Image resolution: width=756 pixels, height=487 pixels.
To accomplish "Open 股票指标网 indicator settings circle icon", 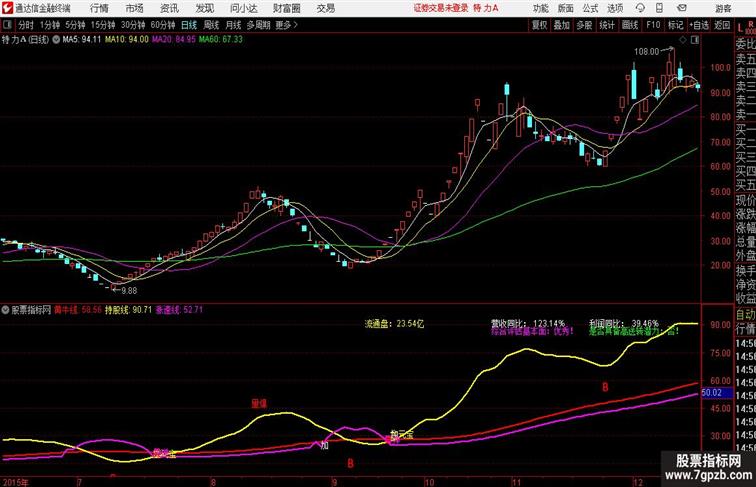I will point(5,310).
